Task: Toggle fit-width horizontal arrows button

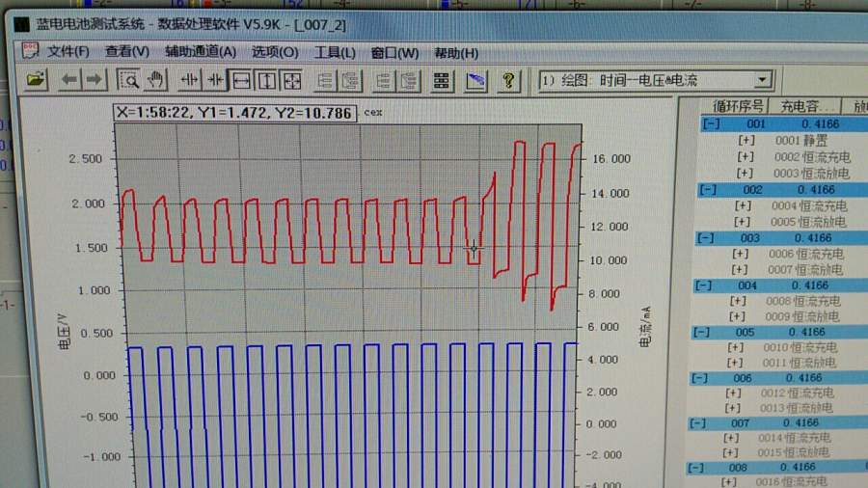Action: 241,81
